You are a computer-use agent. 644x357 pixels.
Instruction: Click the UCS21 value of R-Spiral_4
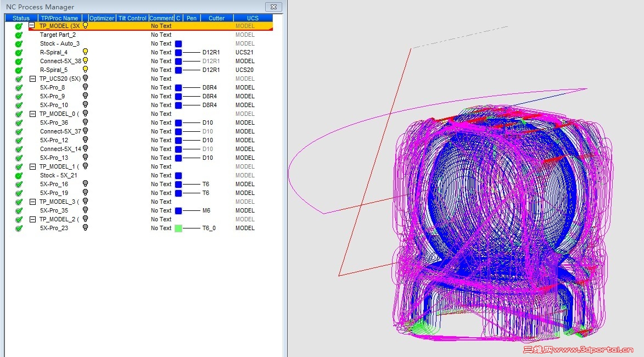(x=244, y=53)
